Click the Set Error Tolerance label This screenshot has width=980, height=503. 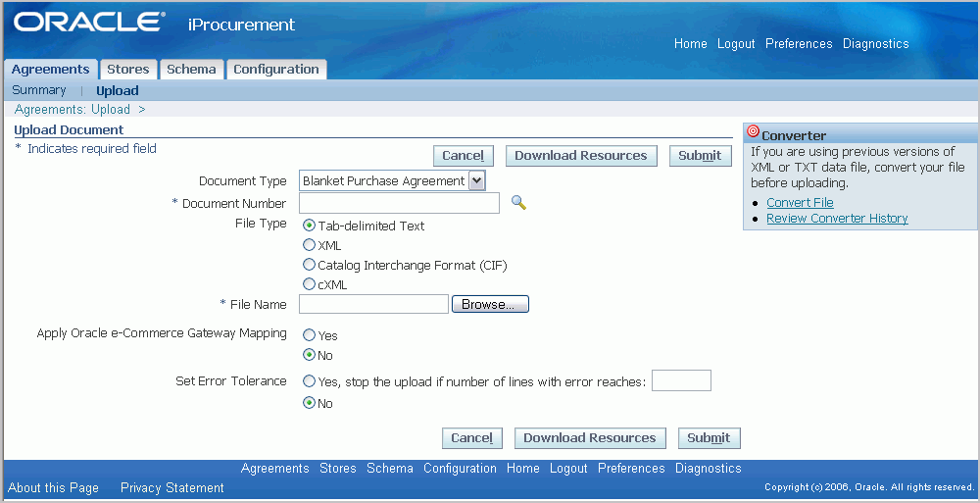pyautogui.click(x=231, y=380)
